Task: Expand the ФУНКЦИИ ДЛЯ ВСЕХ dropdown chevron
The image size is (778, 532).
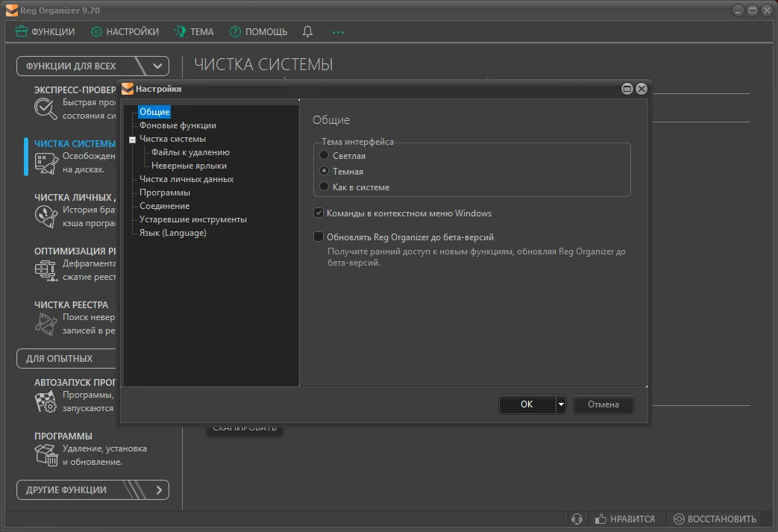Action: 157,66
